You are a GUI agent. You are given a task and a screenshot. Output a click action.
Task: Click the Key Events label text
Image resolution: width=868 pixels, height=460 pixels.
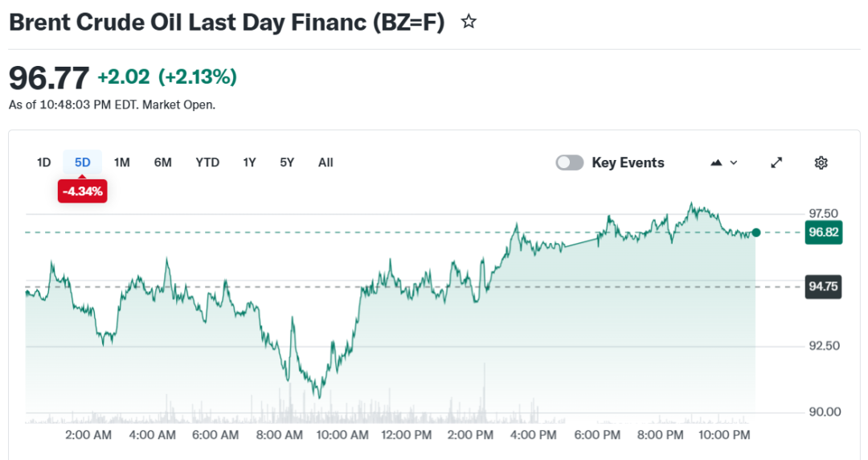pyautogui.click(x=628, y=162)
